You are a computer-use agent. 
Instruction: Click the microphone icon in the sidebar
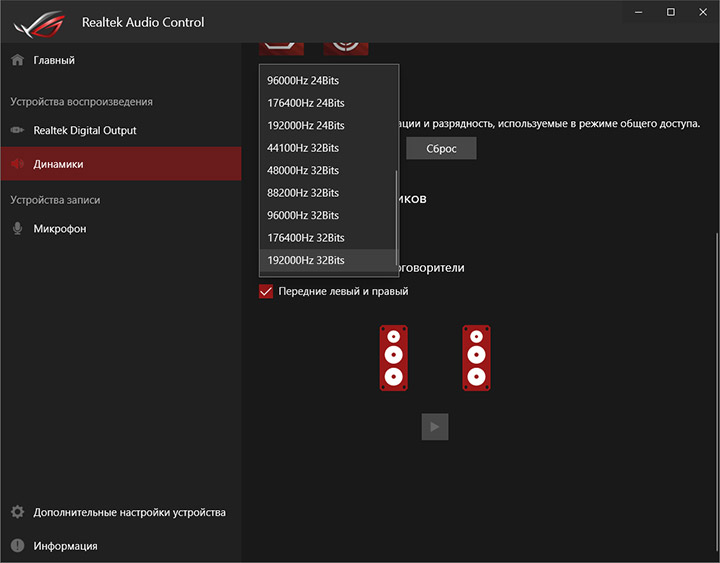click(x=17, y=228)
